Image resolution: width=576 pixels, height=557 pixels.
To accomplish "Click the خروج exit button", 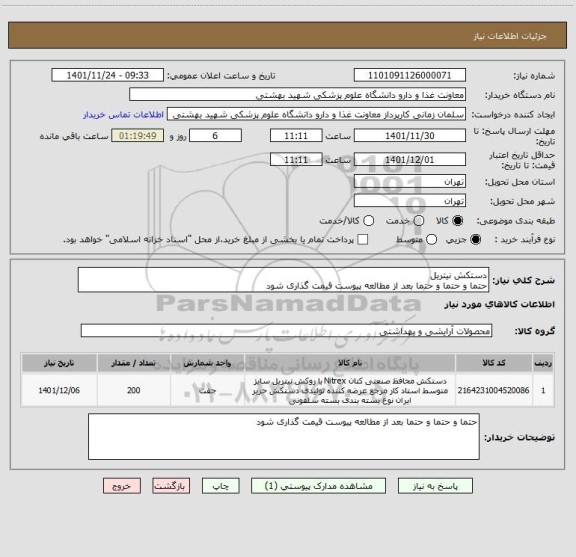I will 122,486.
